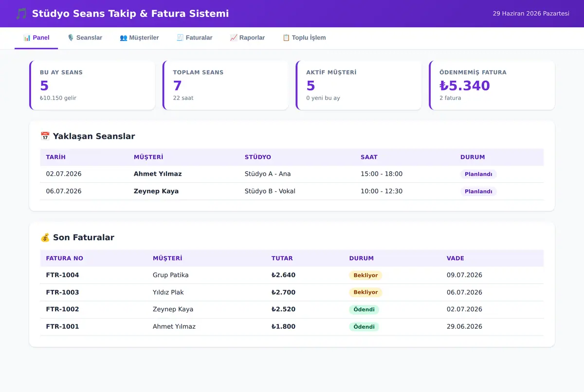Select invoice number FTR-1003

coord(62,292)
